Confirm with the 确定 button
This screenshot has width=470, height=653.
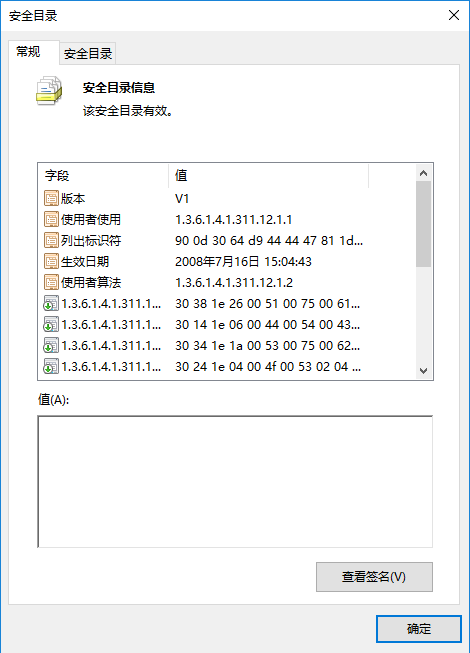pyautogui.click(x=419, y=628)
